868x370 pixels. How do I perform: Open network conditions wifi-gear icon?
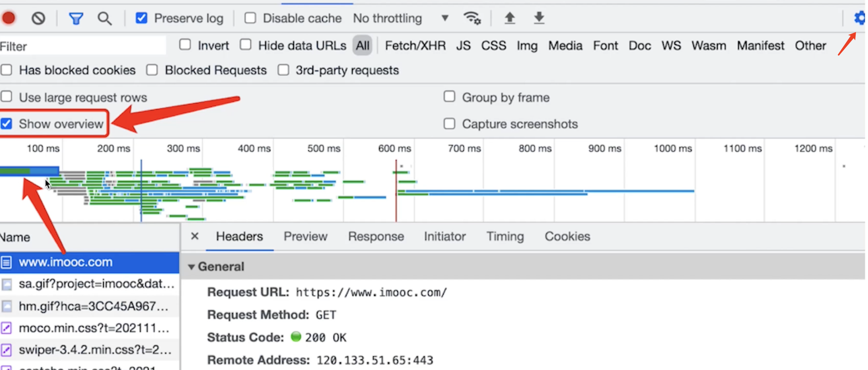pos(472,18)
